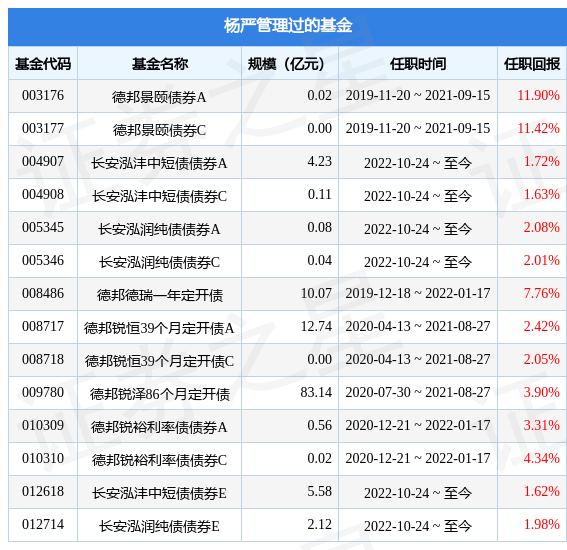Open fund 德邦德瑞一年定开债
The height and width of the screenshot is (550, 567).
159,295
